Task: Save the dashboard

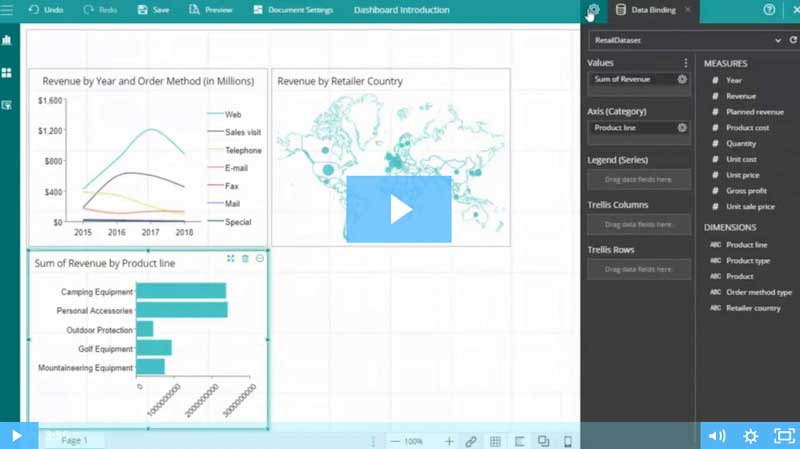Action: [x=153, y=10]
